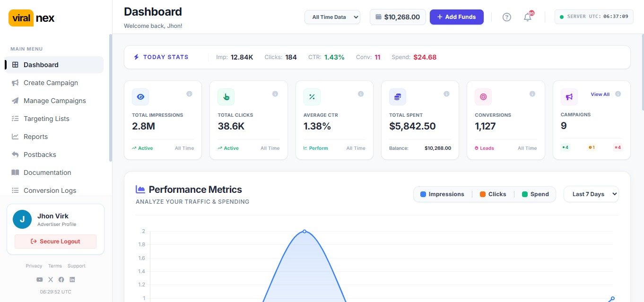Viewport: 644px width, 302px height.
Task: Click Secure Logout button
Action: pos(55,242)
